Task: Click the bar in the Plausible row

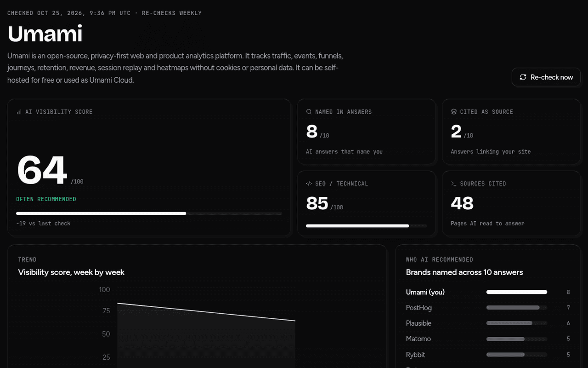Action: (517, 323)
